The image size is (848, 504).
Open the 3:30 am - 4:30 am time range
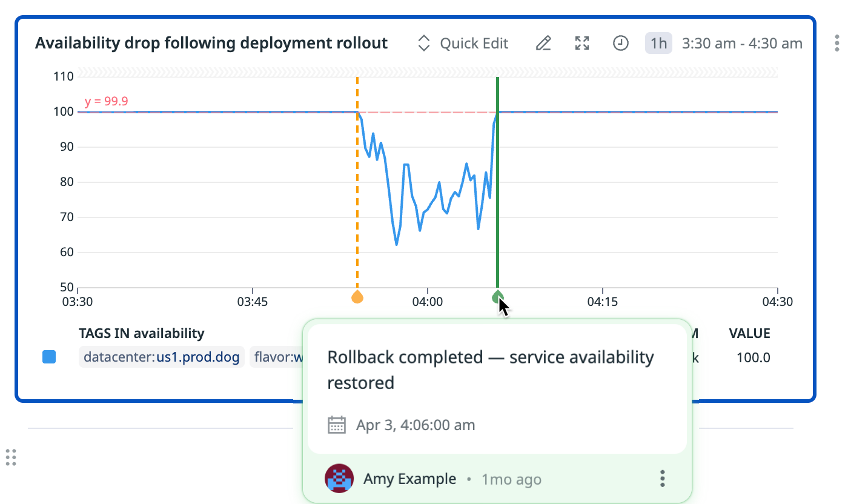[x=742, y=44]
